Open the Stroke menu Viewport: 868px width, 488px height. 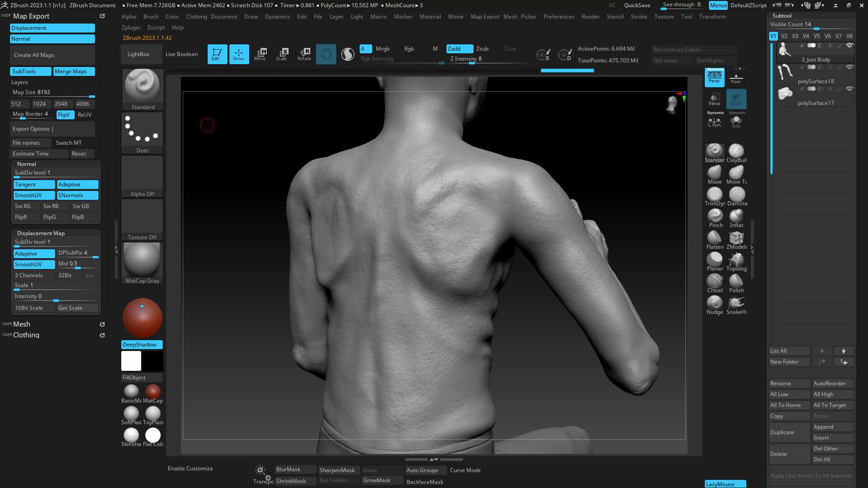[639, 17]
